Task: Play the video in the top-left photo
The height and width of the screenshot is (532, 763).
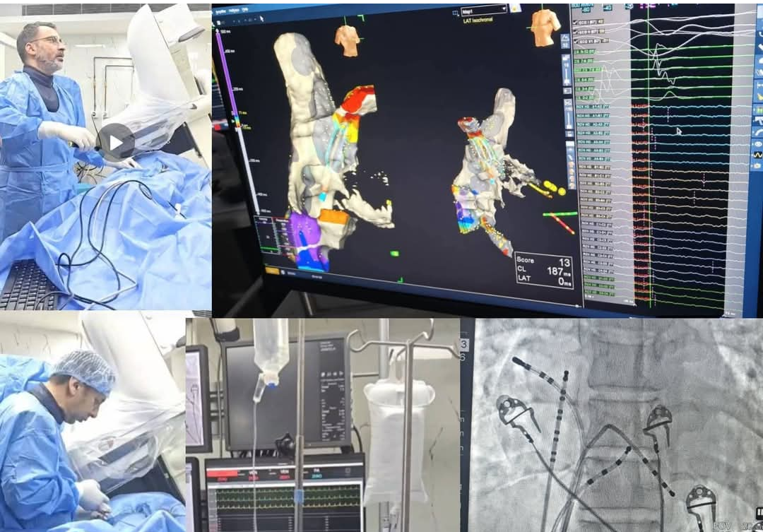Action: [116, 141]
